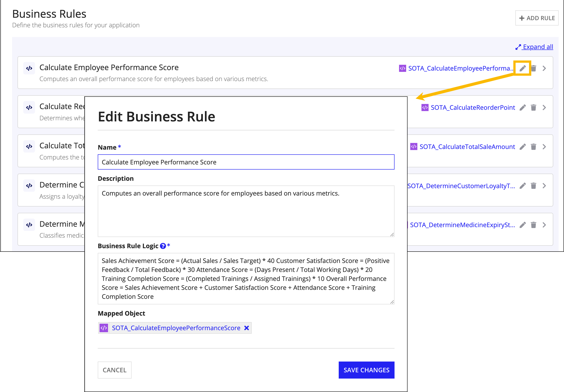Open the SOTA_CalculateReorderPoint object link
This screenshot has width=564, height=392.
click(473, 108)
